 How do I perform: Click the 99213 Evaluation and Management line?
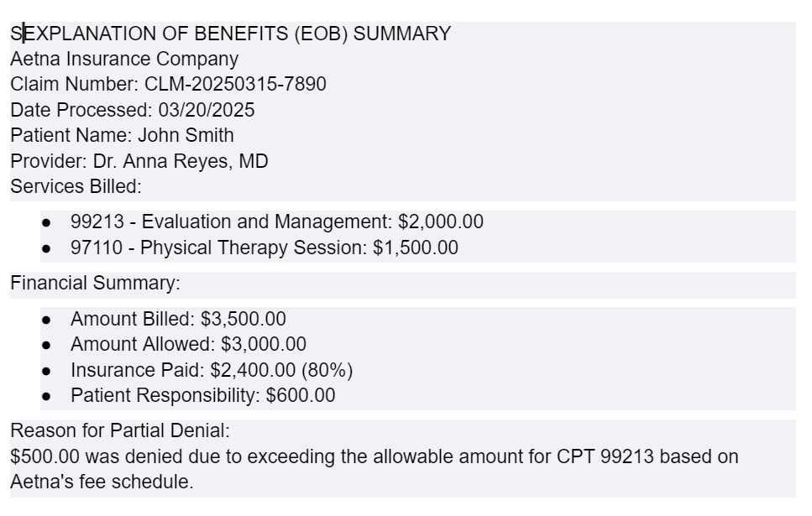[276, 222]
